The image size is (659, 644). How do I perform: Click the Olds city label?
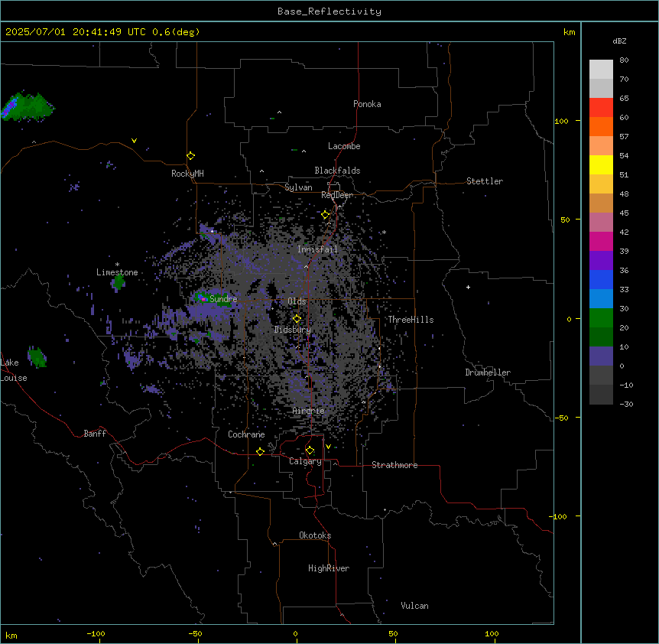(x=297, y=301)
